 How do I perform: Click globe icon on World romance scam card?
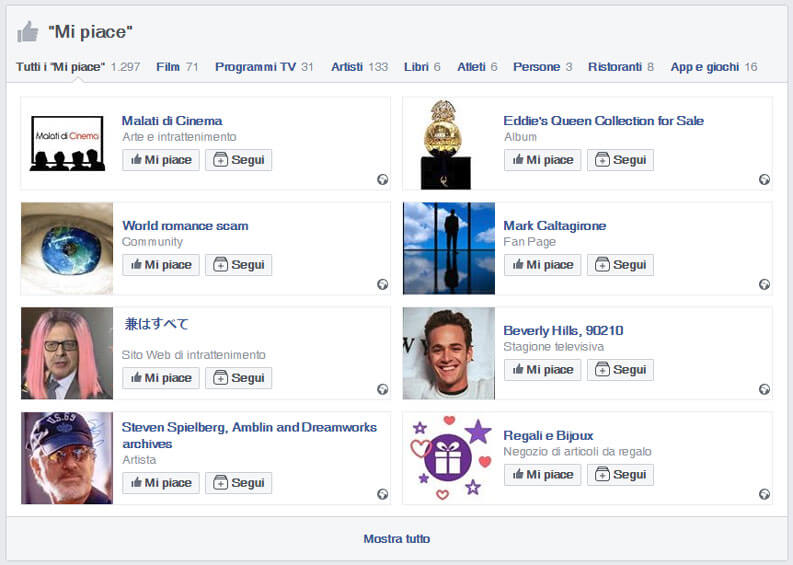(383, 284)
